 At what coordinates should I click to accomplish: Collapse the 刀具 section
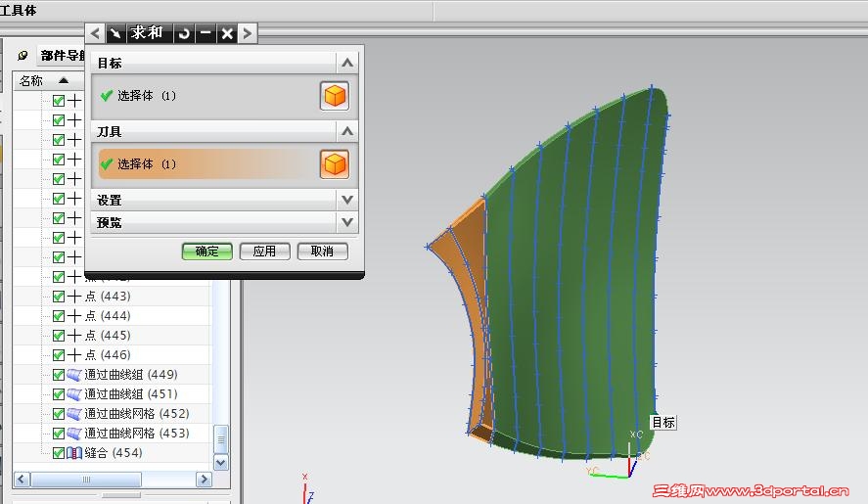coord(347,131)
